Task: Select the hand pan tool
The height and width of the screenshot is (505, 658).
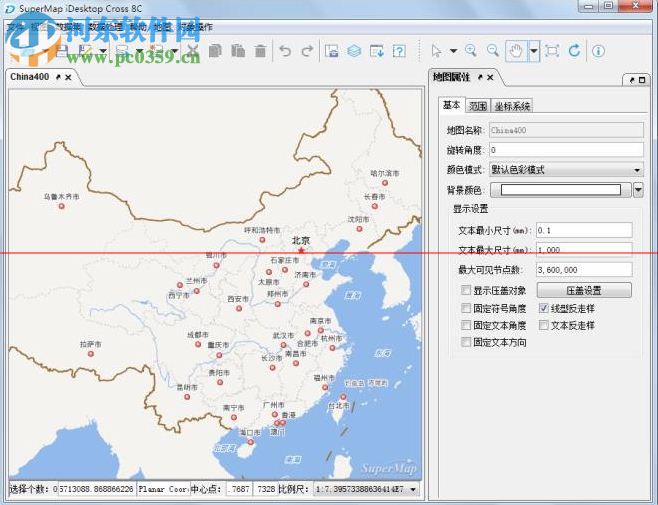Action: [x=516, y=51]
